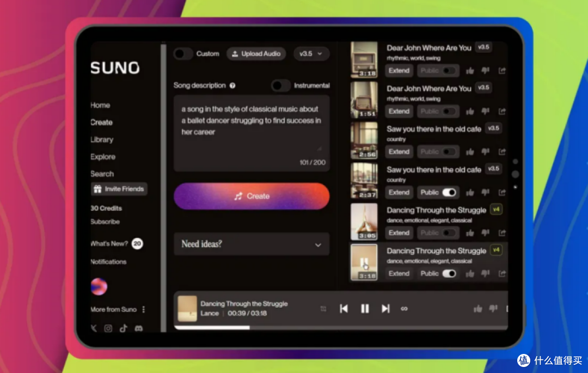Viewport: 588px width, 373px height.
Task: Like the currently playing song in player
Action: point(478,309)
